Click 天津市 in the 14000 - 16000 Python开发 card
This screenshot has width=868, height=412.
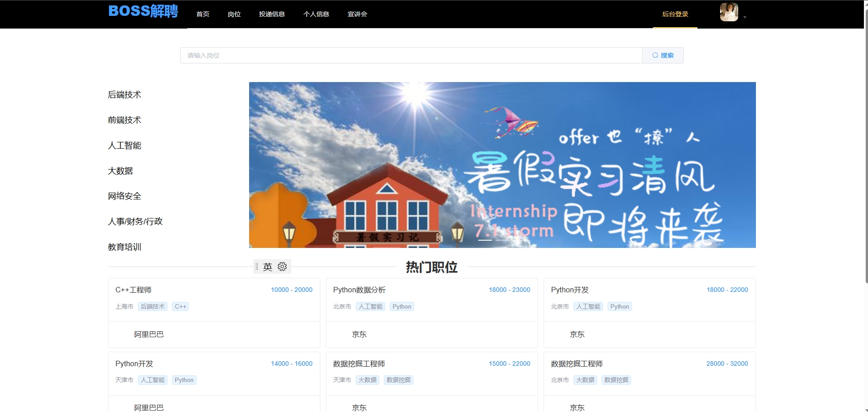(x=124, y=380)
